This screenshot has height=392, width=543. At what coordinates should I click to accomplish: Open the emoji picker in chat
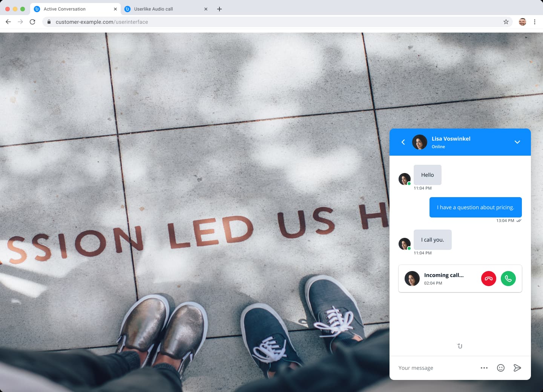[500, 368]
